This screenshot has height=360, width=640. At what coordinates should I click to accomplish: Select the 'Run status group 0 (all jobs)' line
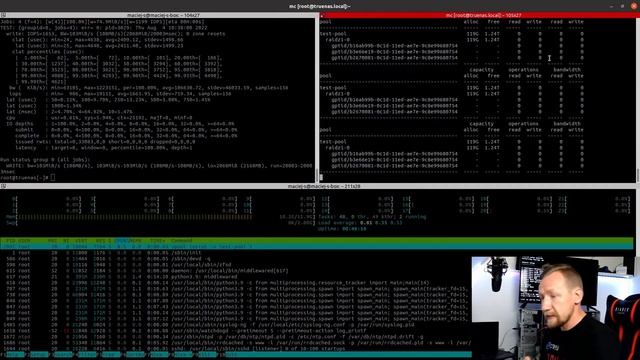pyautogui.click(x=45, y=160)
